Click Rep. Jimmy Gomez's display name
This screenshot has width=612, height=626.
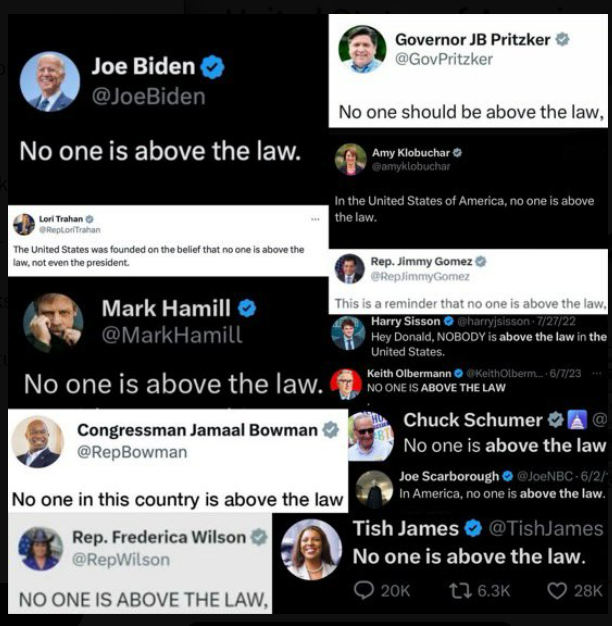click(x=421, y=261)
